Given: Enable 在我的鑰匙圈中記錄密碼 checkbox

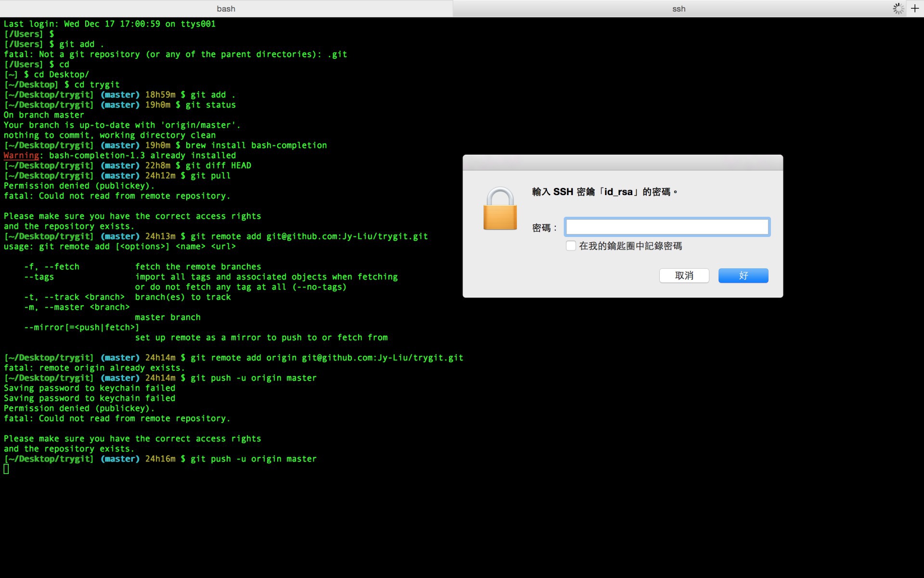Looking at the screenshot, I should point(571,246).
